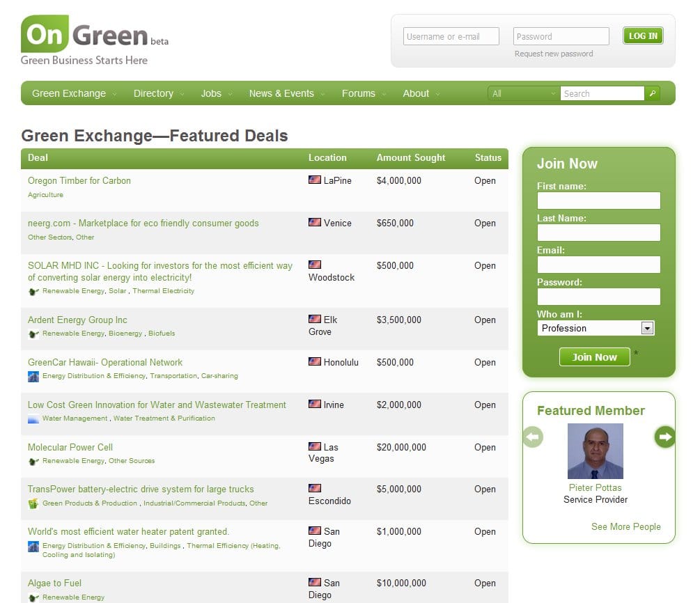The width and height of the screenshot is (700, 603).
Task: Click the Car-sharing sector link
Action: [219, 376]
